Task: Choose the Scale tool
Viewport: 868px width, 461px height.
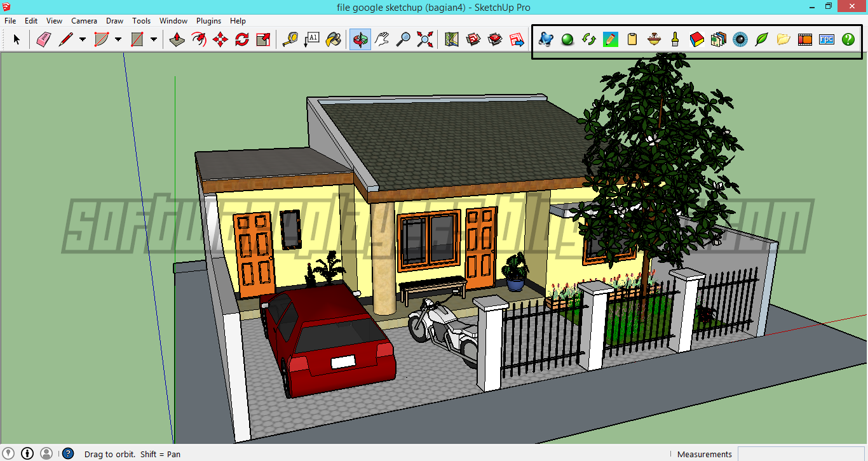Action: pyautogui.click(x=263, y=39)
